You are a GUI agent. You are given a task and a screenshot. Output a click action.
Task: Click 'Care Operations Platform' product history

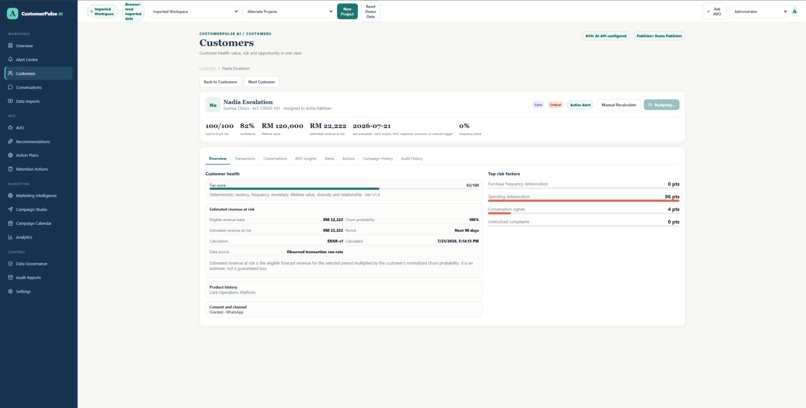[x=232, y=292]
